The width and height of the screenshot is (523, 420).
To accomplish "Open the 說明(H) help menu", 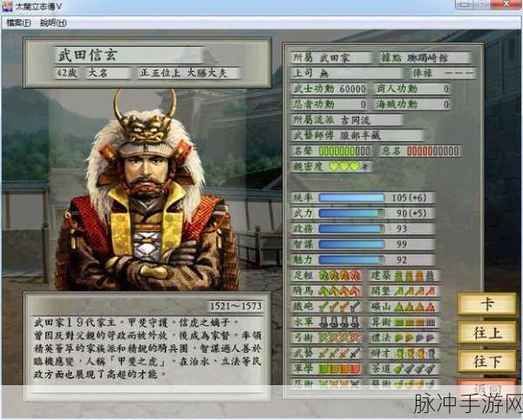I will pyautogui.click(x=53, y=23).
